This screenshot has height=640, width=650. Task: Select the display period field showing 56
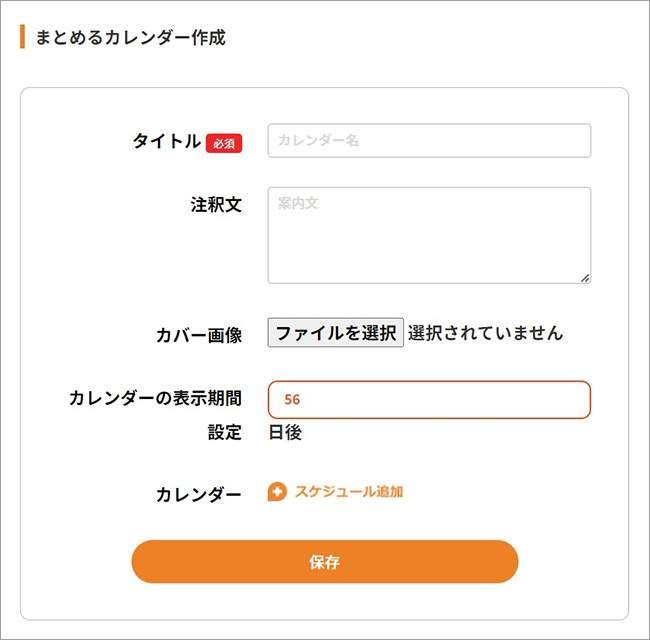(x=429, y=399)
